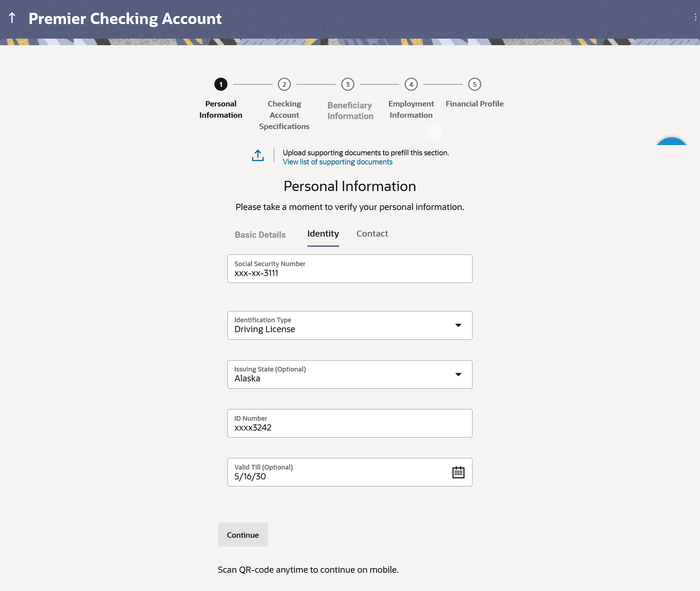Image resolution: width=700 pixels, height=591 pixels.
Task: Open the three-dot options menu
Action: click(695, 18)
